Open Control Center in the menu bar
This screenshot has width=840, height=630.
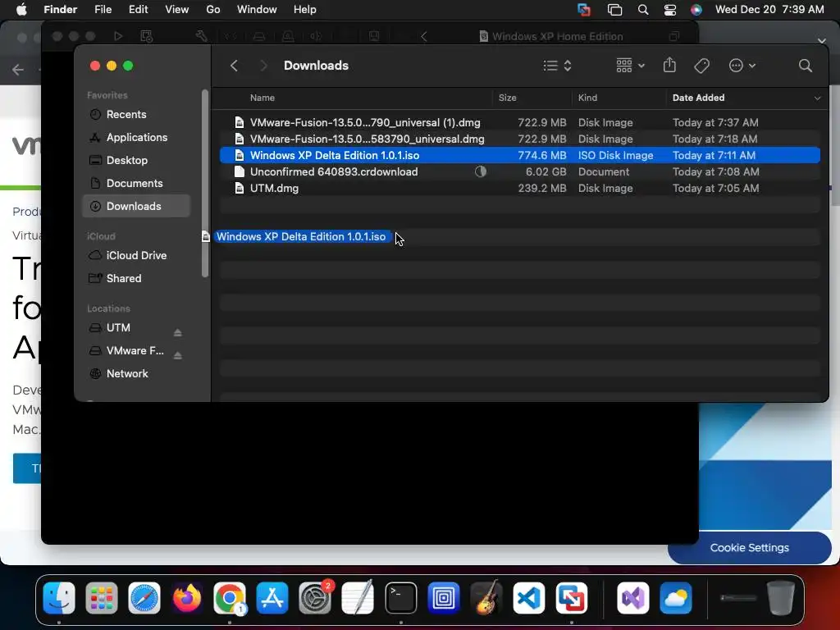tap(669, 10)
